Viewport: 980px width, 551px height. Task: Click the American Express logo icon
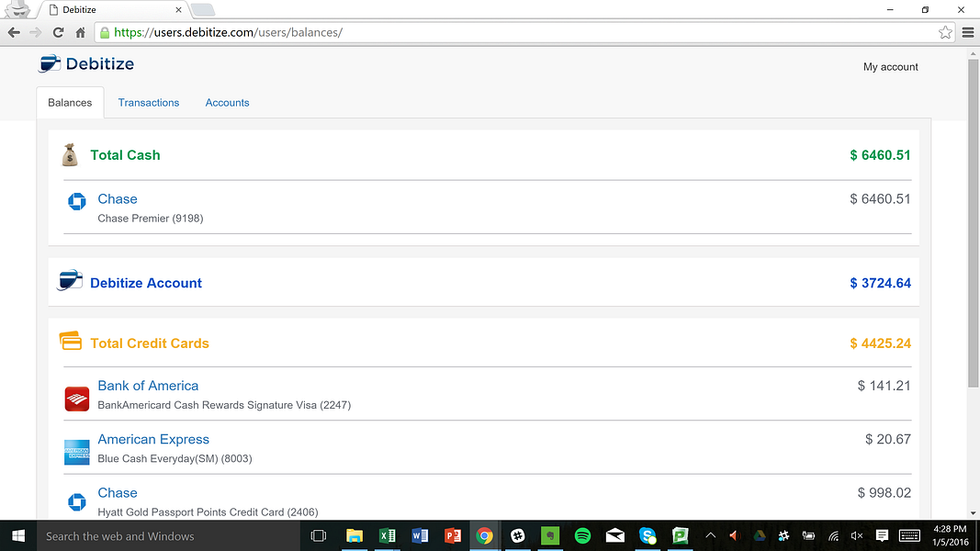(77, 453)
